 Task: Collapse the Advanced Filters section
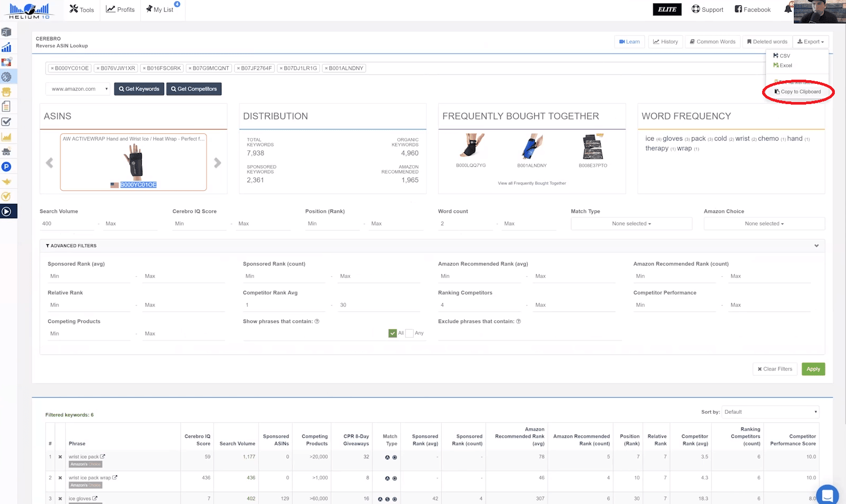tap(816, 245)
